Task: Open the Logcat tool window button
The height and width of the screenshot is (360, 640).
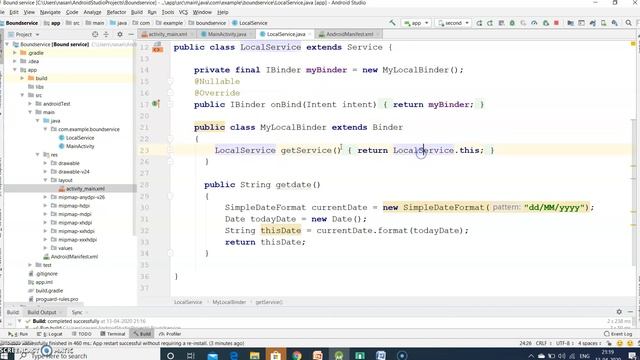Action: (x=50, y=334)
